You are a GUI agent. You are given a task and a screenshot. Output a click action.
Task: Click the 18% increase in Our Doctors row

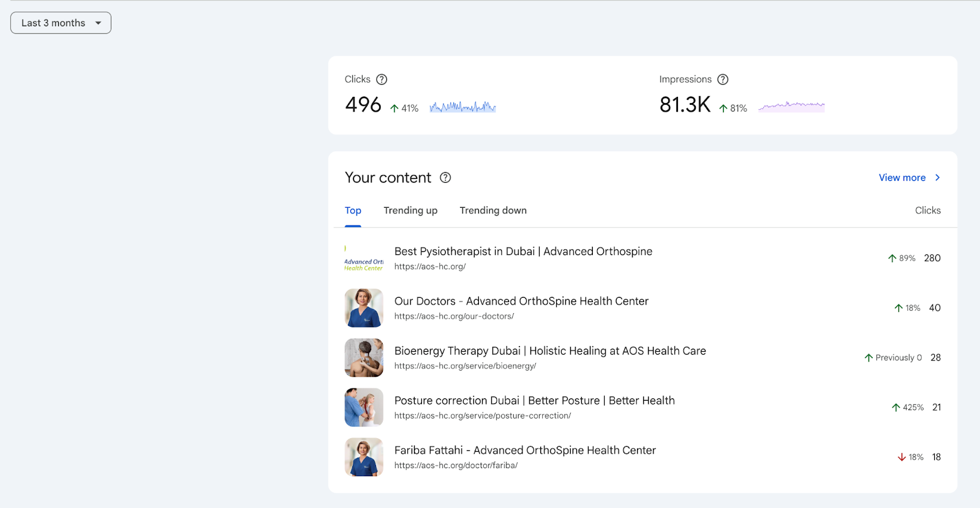[x=907, y=308]
